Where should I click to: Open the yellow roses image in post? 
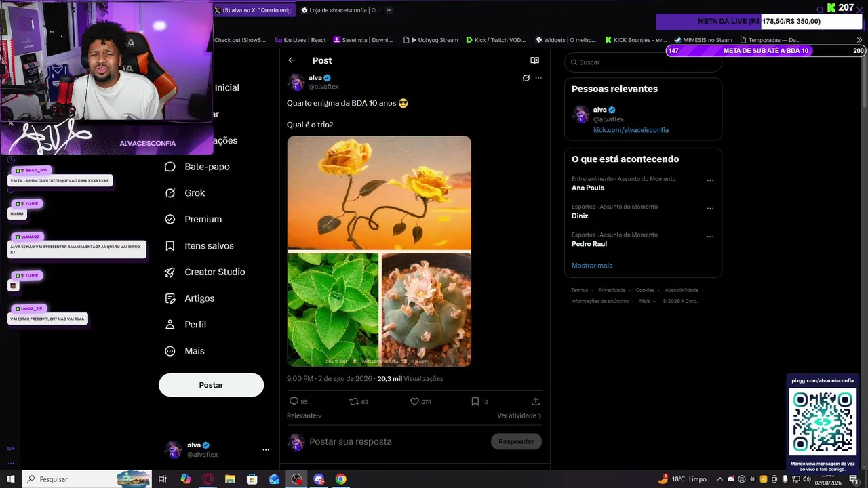click(379, 193)
